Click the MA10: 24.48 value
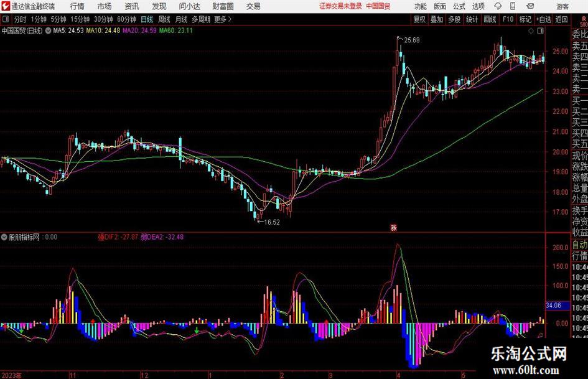The width and height of the screenshot is (588, 379). coord(103,30)
